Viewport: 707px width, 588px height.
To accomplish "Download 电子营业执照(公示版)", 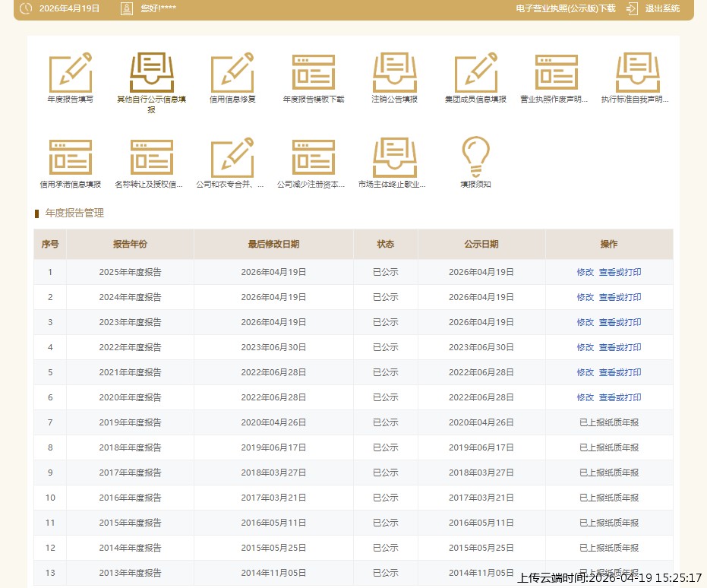I will [x=565, y=9].
